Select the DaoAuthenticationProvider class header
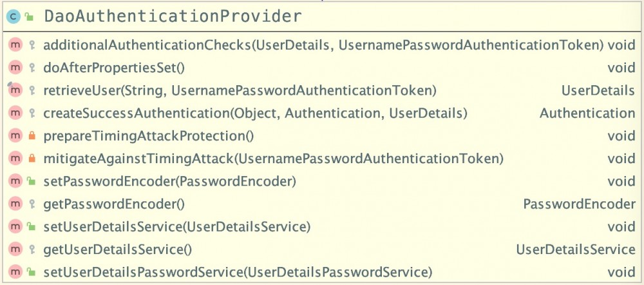 click(x=172, y=17)
